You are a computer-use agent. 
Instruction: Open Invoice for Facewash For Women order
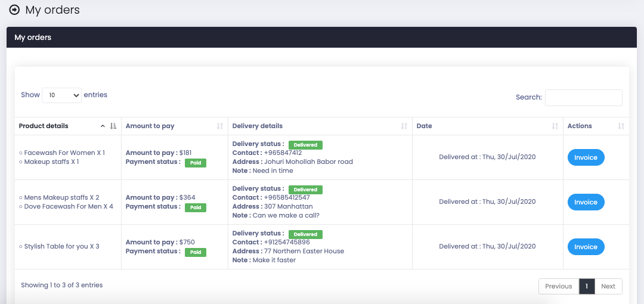point(586,157)
